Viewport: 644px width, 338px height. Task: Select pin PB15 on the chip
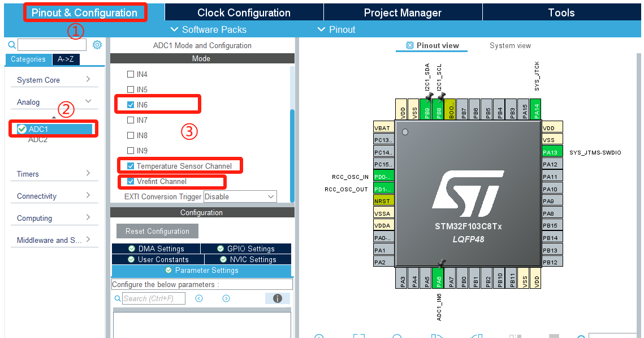tap(552, 225)
